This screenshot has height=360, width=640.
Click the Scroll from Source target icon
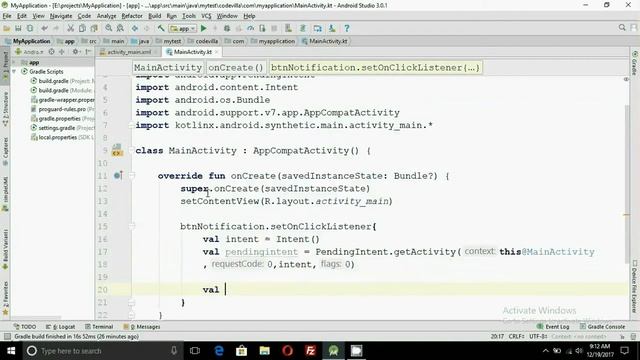51,52
